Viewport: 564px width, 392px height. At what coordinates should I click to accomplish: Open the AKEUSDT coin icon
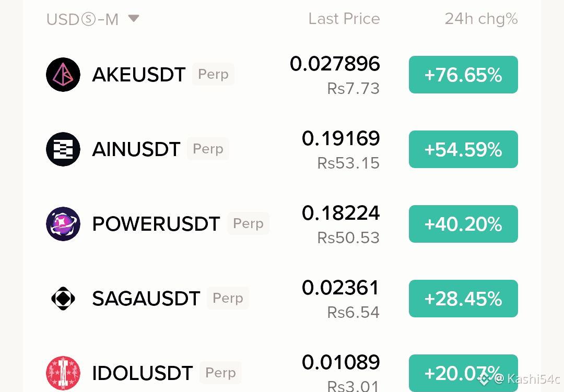click(x=63, y=75)
